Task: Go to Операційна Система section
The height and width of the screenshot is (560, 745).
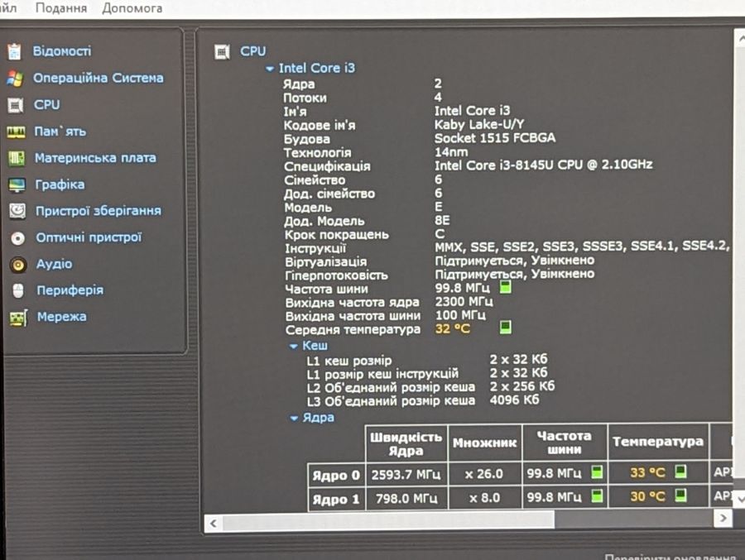Action: click(x=99, y=78)
